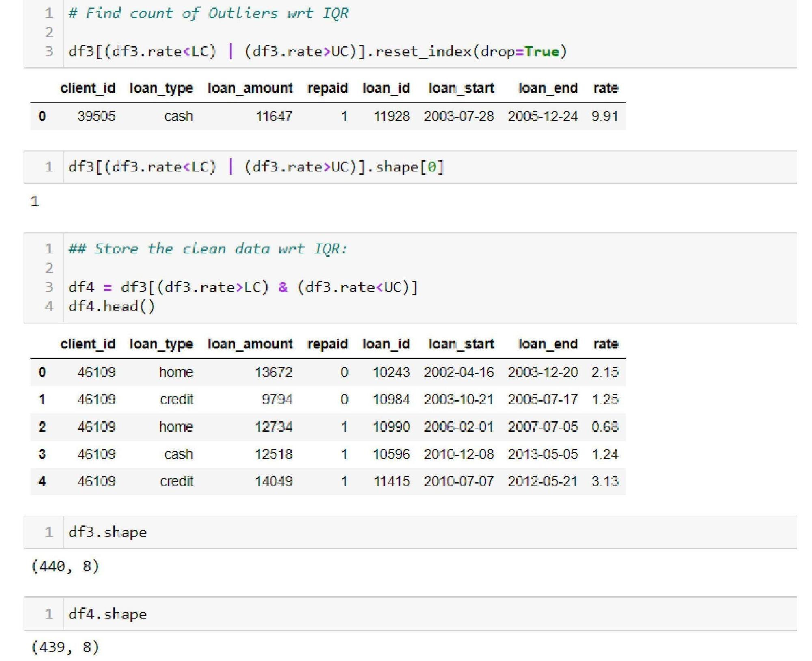The image size is (812, 661).
Task: Click loan_type 'credit' in df4 row 4
Action: pos(177,482)
